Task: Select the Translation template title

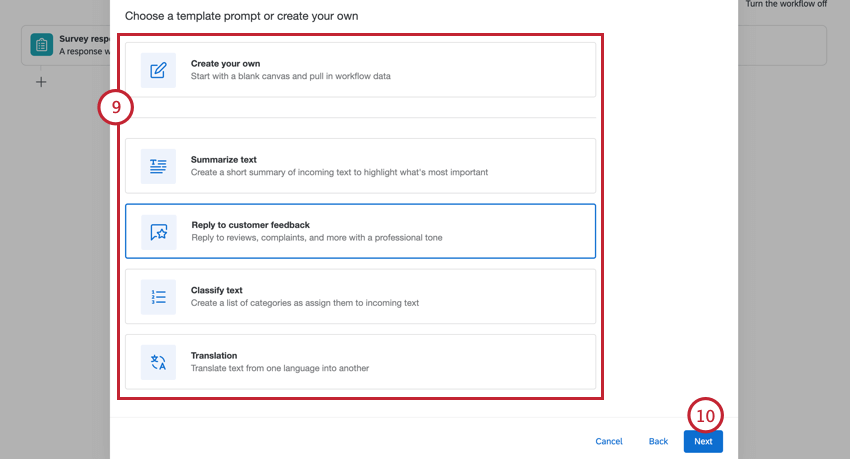Action: 214,355
